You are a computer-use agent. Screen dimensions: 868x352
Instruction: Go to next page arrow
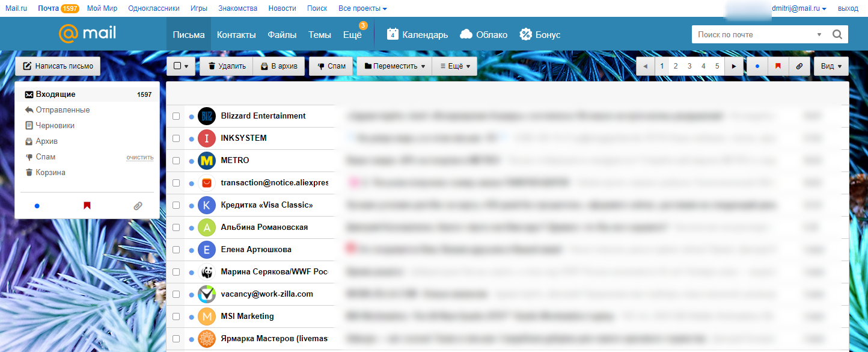[734, 66]
